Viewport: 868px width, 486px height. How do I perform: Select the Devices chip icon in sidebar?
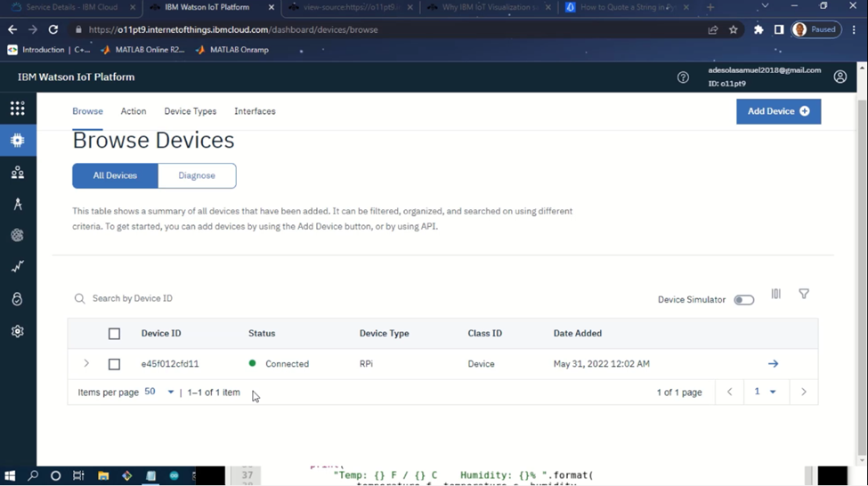(x=18, y=140)
